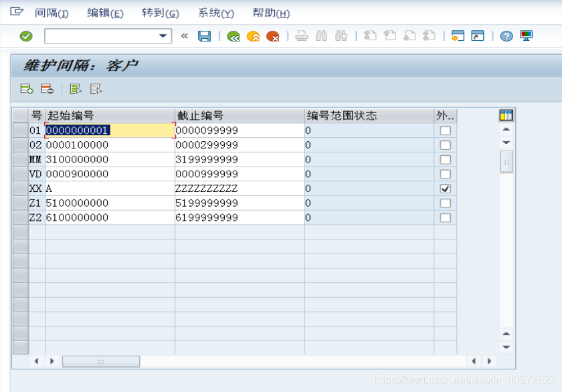Viewport: 562px width, 392px height.
Task: Open Help question mark icon
Action: 506,36
